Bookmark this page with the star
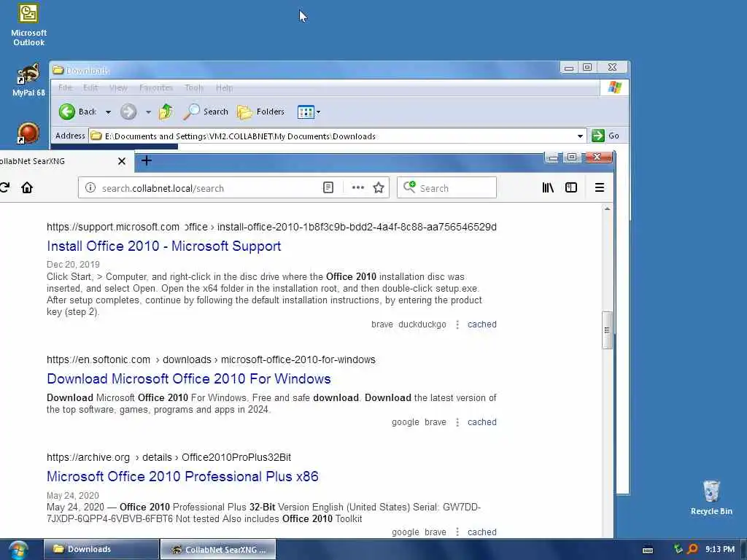Image resolution: width=747 pixels, height=560 pixels. [x=379, y=187]
